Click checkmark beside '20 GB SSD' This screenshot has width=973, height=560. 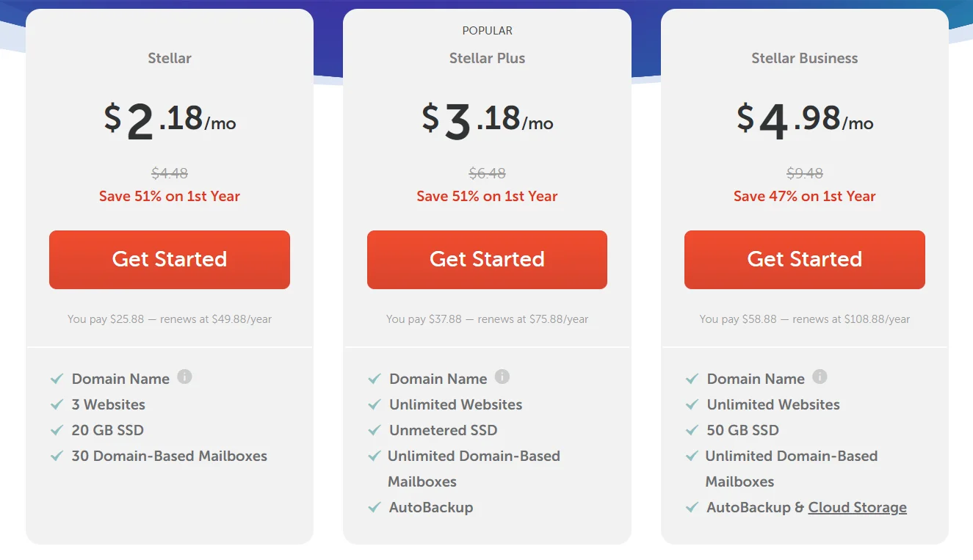pyautogui.click(x=57, y=430)
